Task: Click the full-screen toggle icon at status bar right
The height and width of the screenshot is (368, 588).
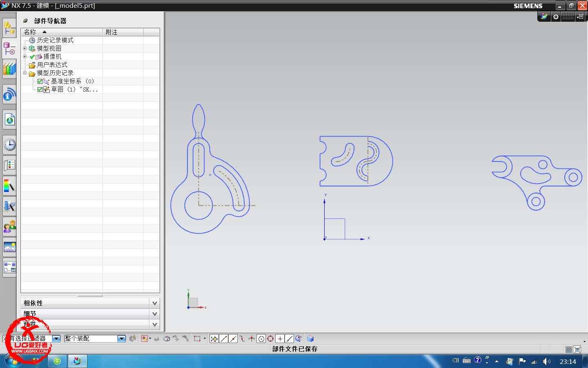Action: point(577,350)
